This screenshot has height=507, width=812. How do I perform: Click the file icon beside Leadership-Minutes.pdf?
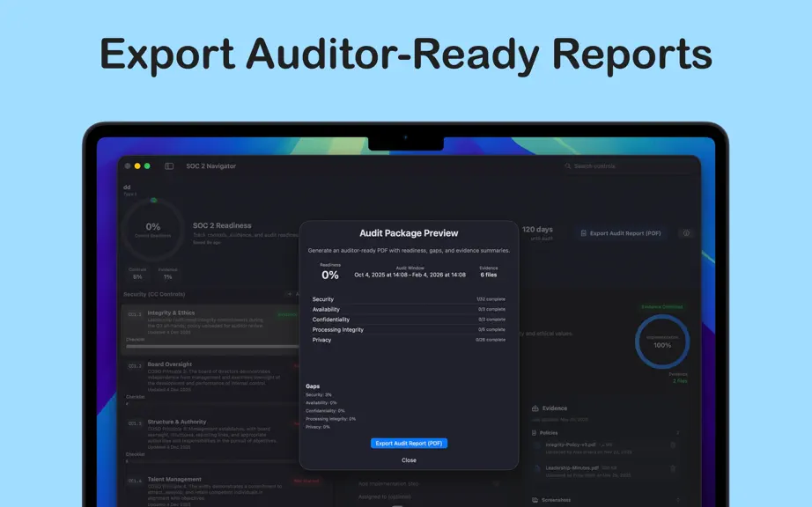click(537, 469)
